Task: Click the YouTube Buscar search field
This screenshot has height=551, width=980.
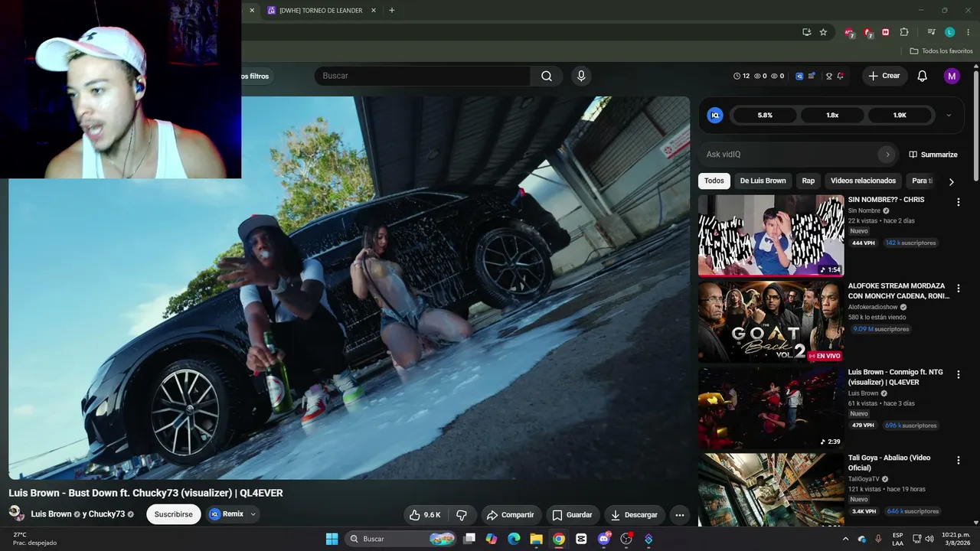Action: pyautogui.click(x=423, y=76)
